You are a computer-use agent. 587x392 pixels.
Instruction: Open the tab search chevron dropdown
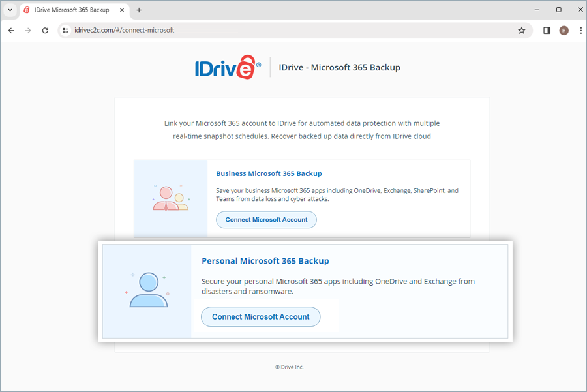10,10
